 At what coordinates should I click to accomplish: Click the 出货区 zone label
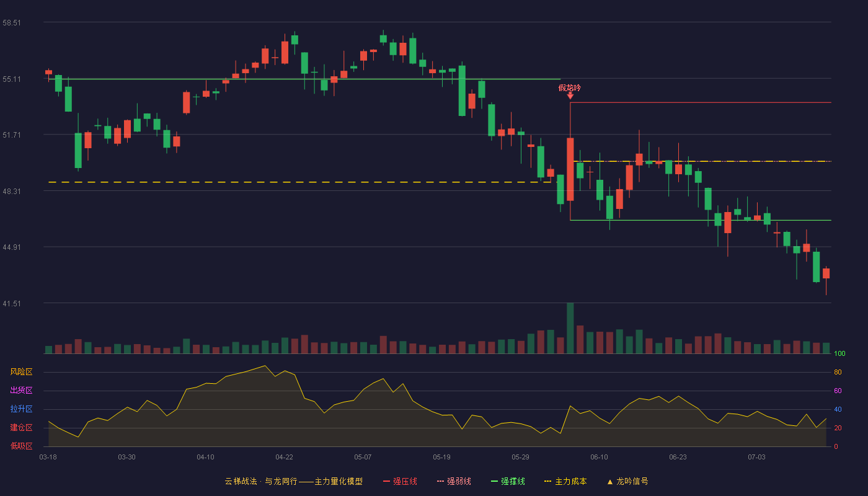click(21, 391)
